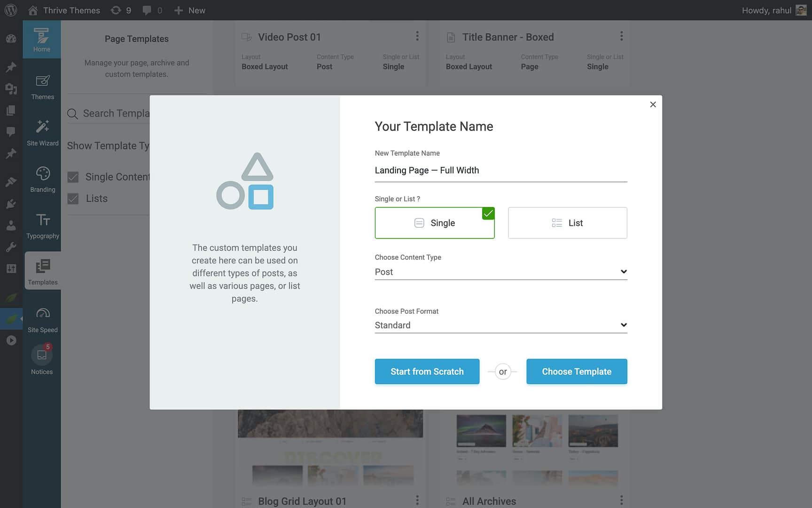The image size is (812, 508).
Task: Select Single for template type
Action: coord(434,222)
